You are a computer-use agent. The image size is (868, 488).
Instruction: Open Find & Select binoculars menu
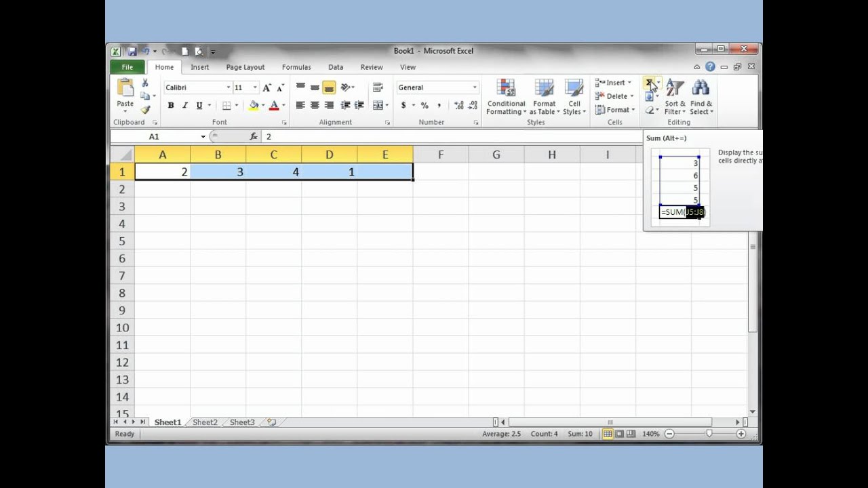[701, 97]
